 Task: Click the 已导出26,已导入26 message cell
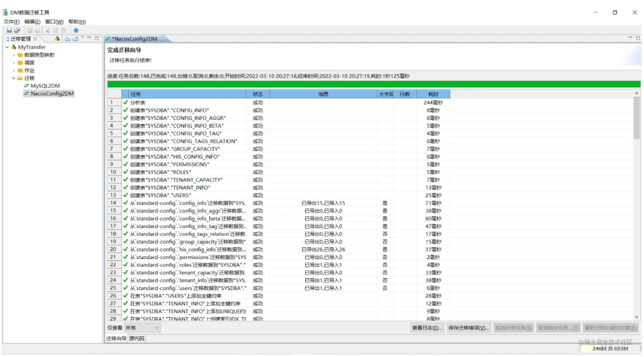tap(323, 250)
